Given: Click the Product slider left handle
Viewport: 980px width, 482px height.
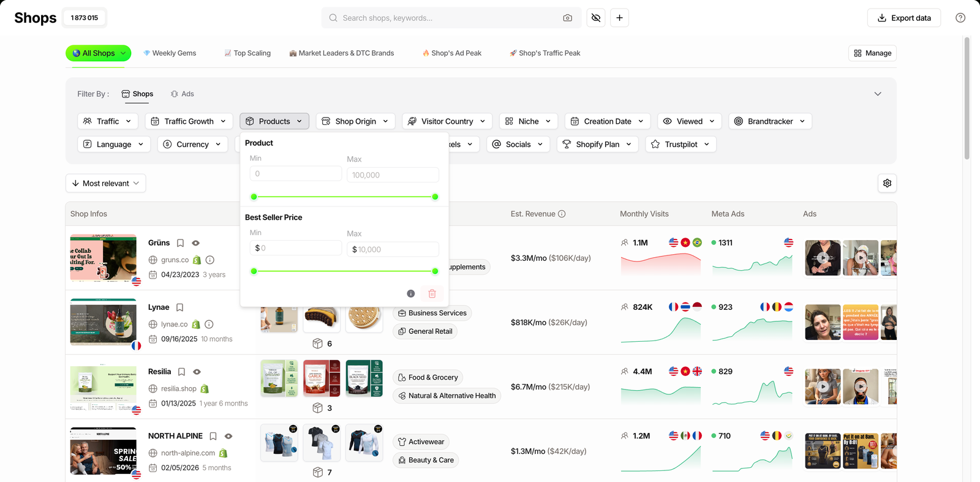Looking at the screenshot, I should [254, 197].
